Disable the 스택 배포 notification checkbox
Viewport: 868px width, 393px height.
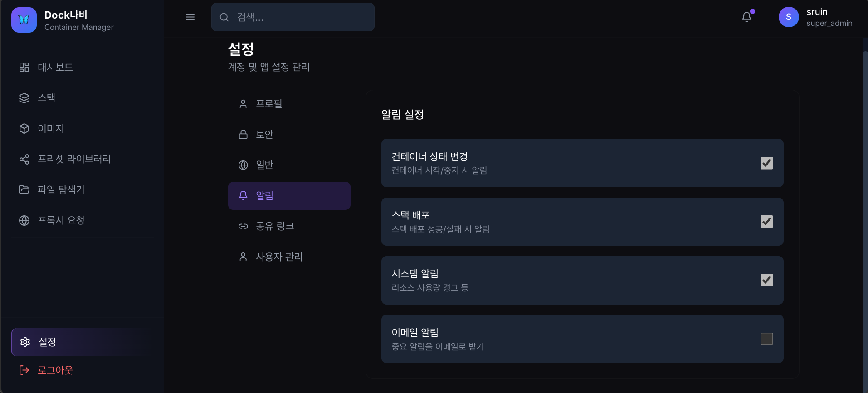click(x=766, y=221)
